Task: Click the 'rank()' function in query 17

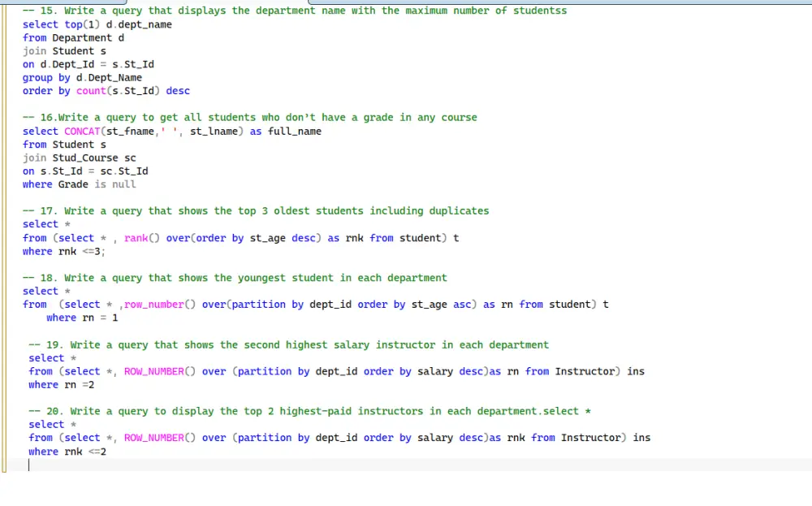Action: (x=142, y=238)
